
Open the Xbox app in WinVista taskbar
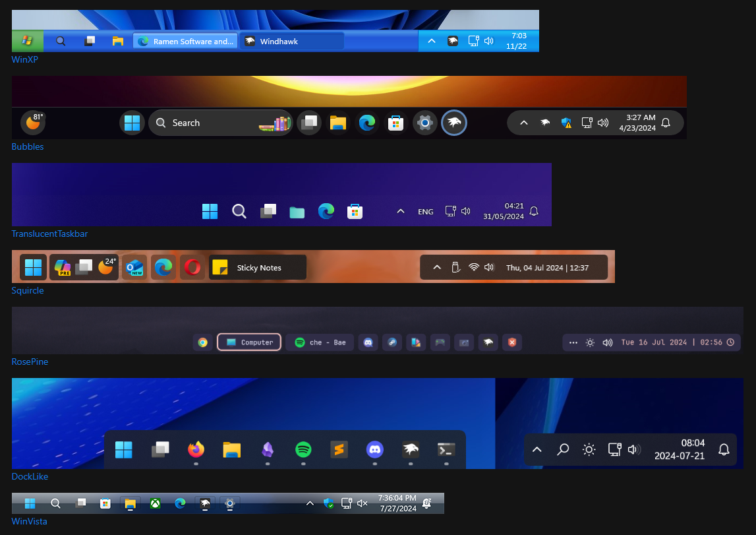click(156, 503)
